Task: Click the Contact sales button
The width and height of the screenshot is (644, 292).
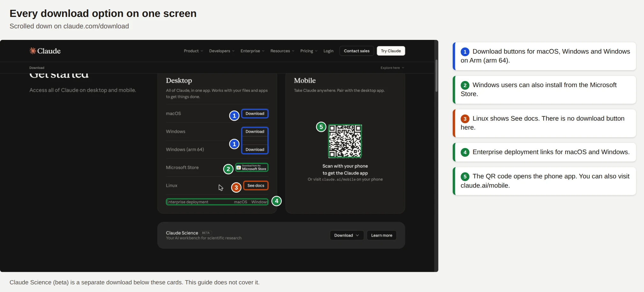Action: tap(356, 51)
